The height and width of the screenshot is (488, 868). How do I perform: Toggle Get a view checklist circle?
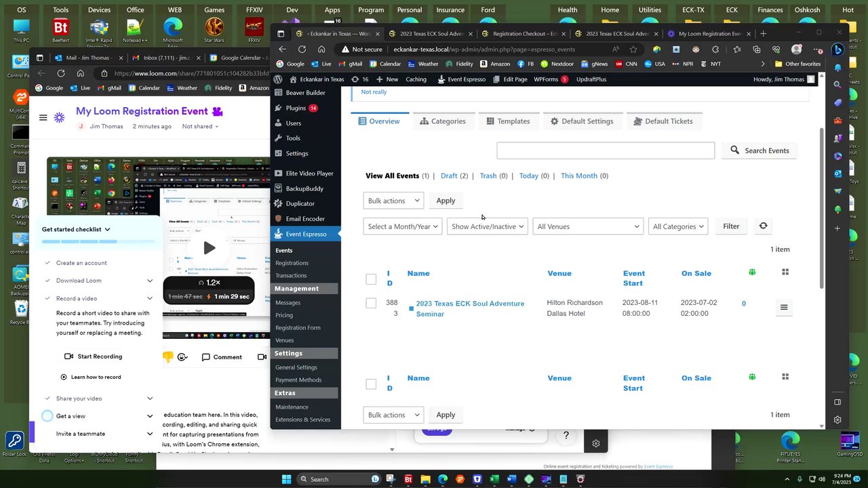point(47,416)
